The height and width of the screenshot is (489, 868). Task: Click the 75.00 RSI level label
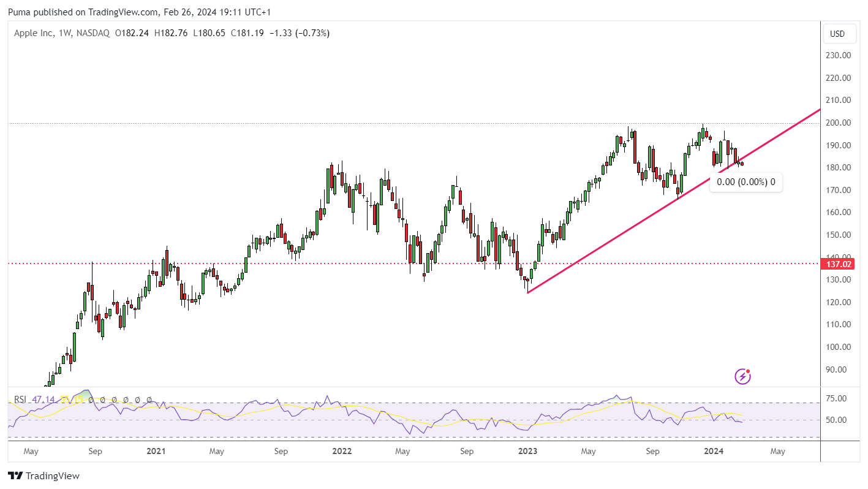point(836,398)
